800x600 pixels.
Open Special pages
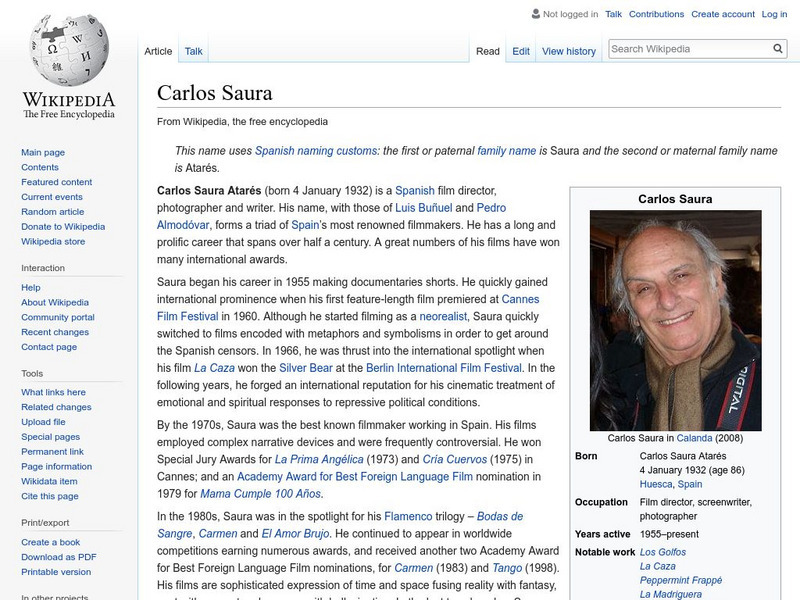point(51,437)
